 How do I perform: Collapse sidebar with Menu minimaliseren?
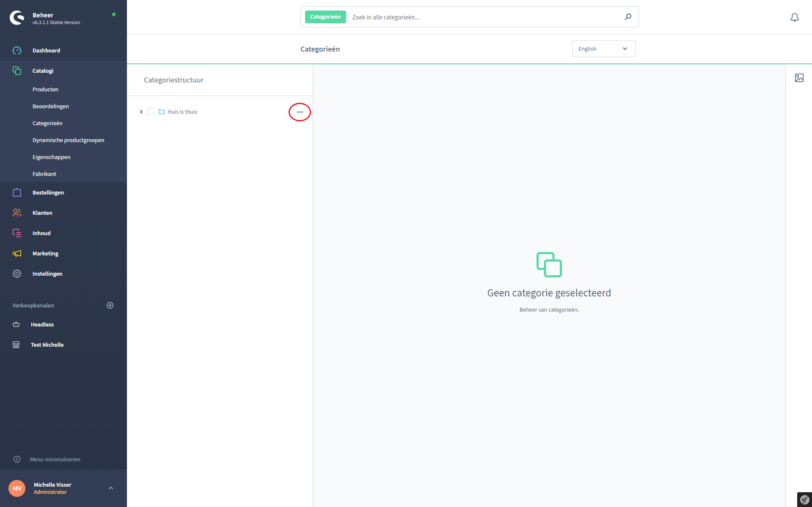click(55, 459)
